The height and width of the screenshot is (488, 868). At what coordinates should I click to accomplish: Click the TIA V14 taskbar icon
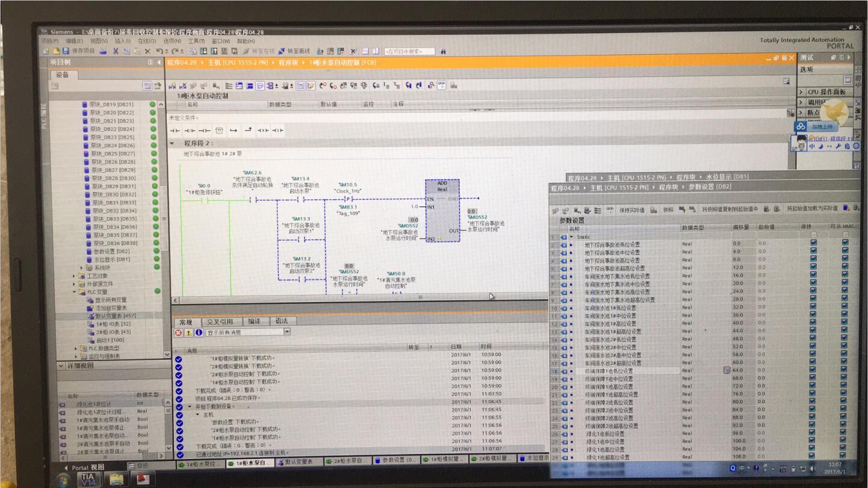[88, 479]
